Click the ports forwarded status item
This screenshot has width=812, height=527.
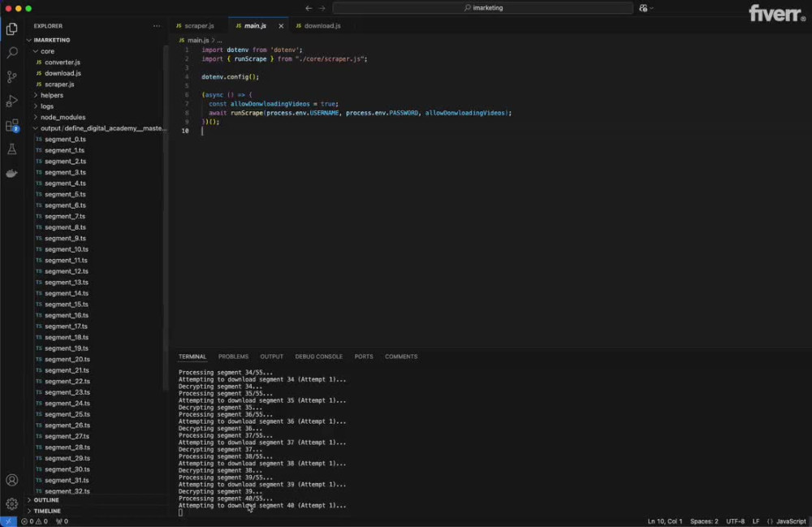click(63, 521)
